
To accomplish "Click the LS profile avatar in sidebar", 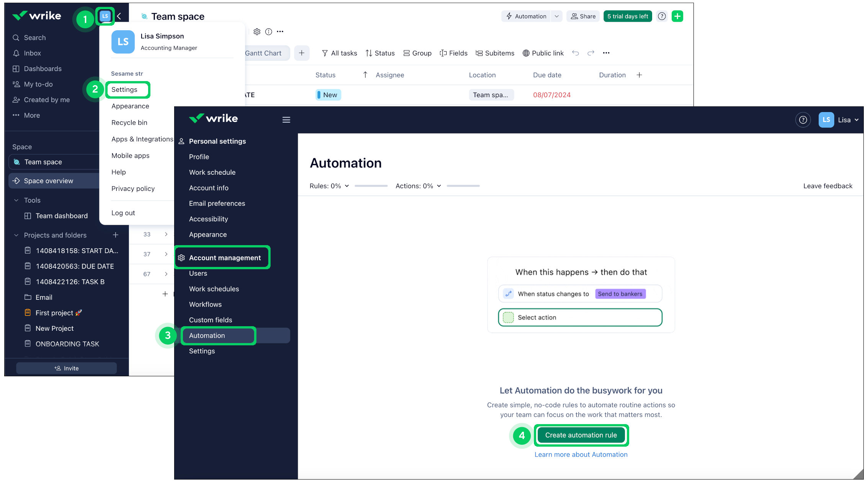I will tap(105, 16).
